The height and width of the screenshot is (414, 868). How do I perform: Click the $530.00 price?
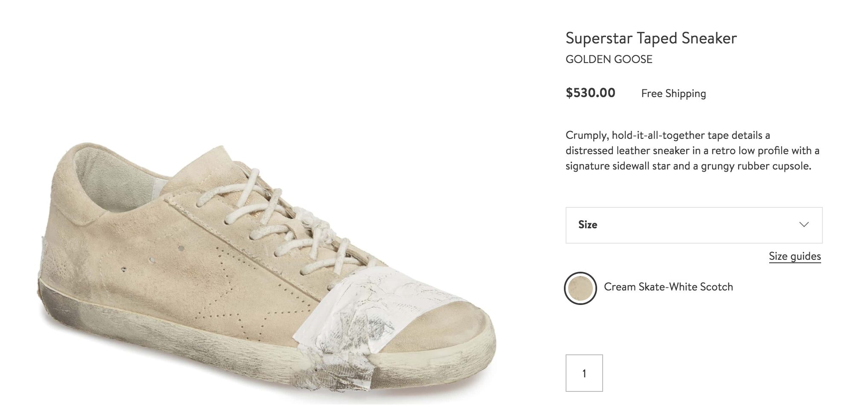coord(590,93)
